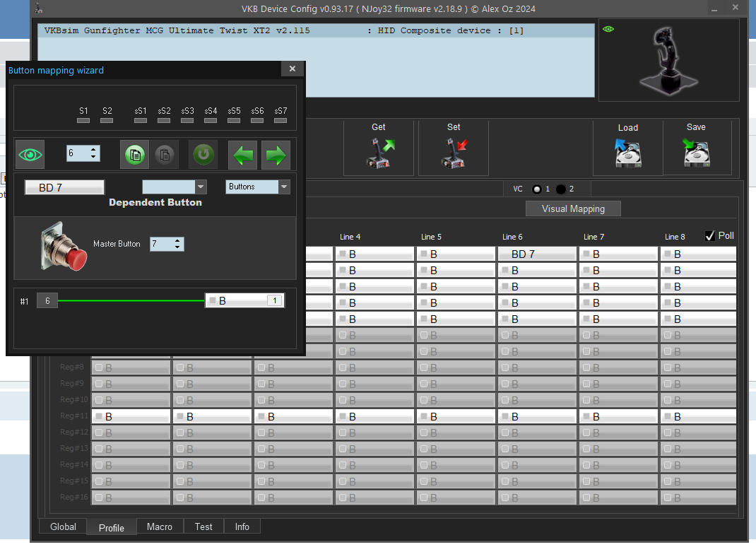The width and height of the screenshot is (756, 547).
Task: Select the VKBsim Gunfighter device entry
Action: (x=316, y=31)
